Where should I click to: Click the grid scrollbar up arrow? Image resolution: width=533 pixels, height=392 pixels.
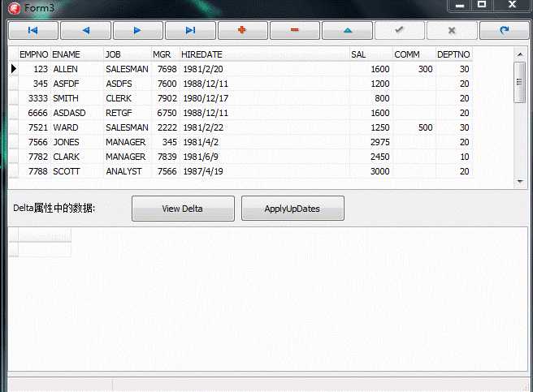(520, 54)
